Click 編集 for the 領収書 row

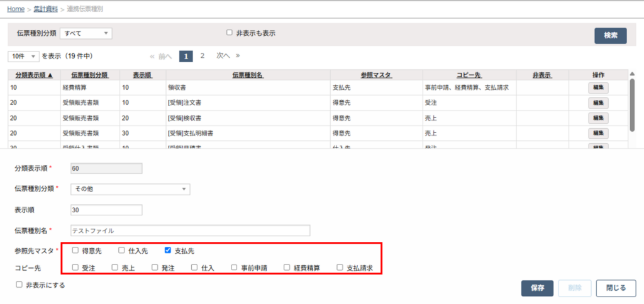point(599,87)
